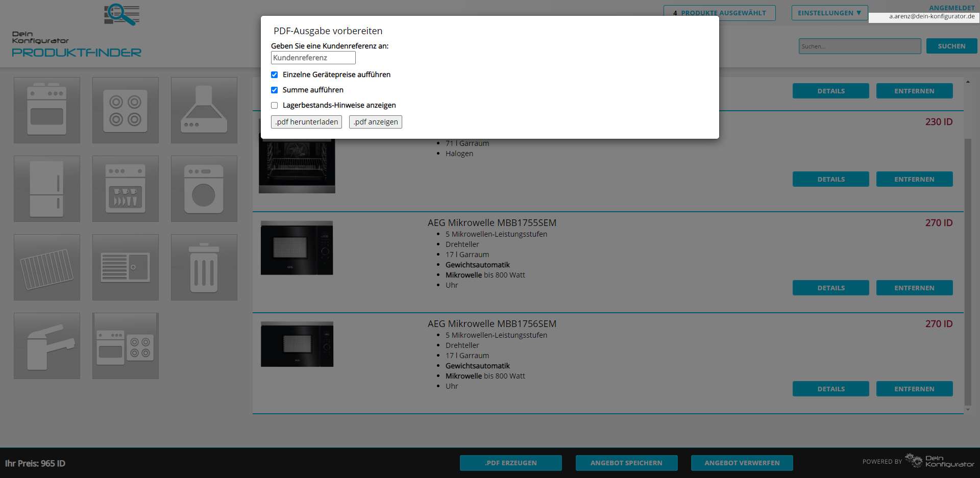Select the oven category icon

(47, 110)
